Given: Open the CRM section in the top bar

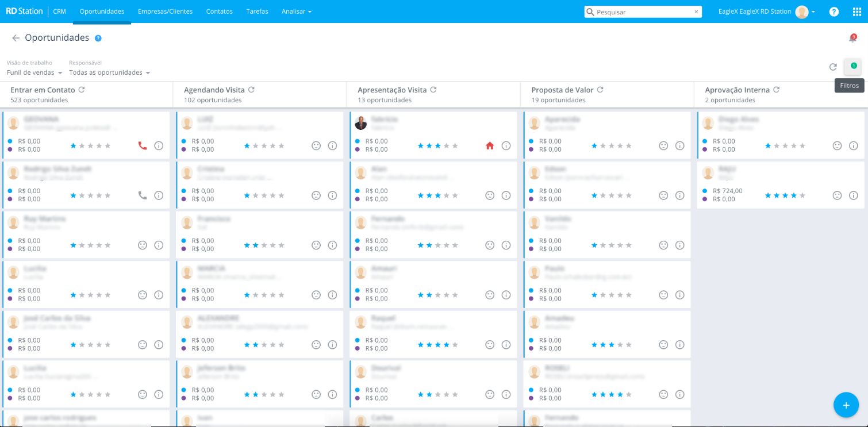Looking at the screenshot, I should point(59,11).
